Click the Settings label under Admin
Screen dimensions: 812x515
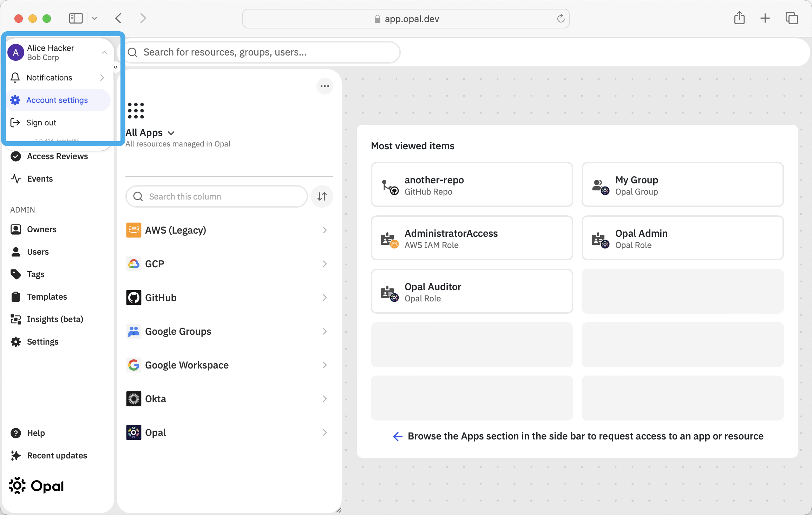(x=43, y=342)
